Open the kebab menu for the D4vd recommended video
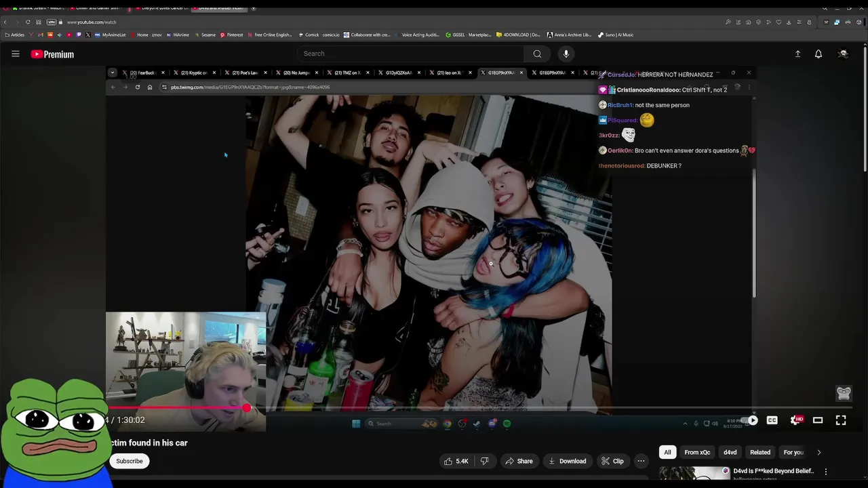868x488 pixels. (826, 471)
